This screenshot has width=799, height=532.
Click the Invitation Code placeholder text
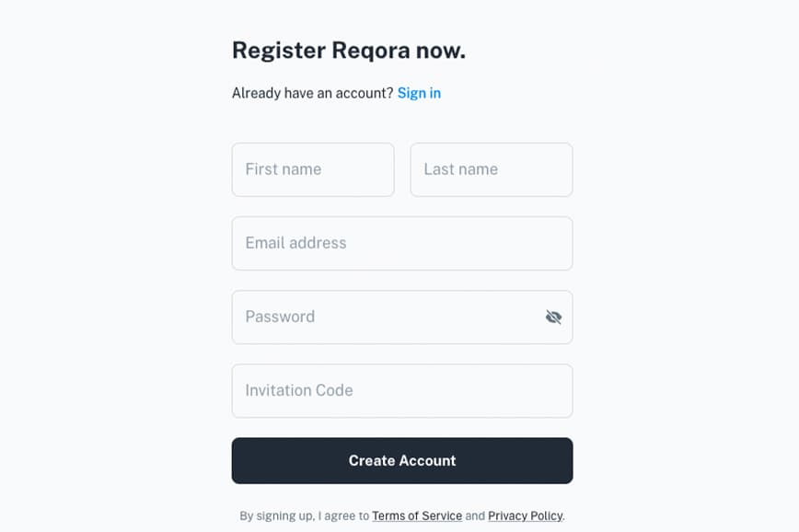point(299,390)
